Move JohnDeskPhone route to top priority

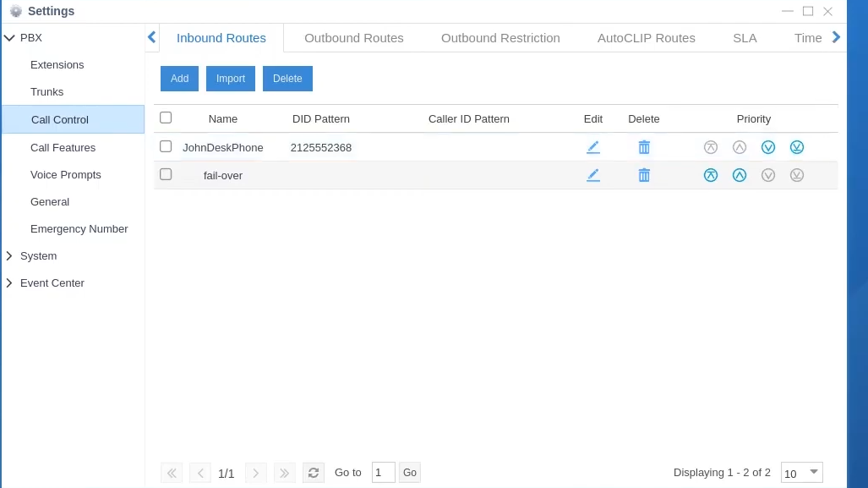pyautogui.click(x=711, y=147)
